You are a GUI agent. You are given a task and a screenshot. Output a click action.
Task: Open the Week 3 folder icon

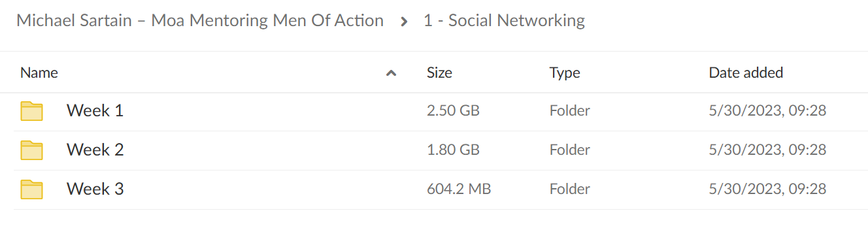31,189
